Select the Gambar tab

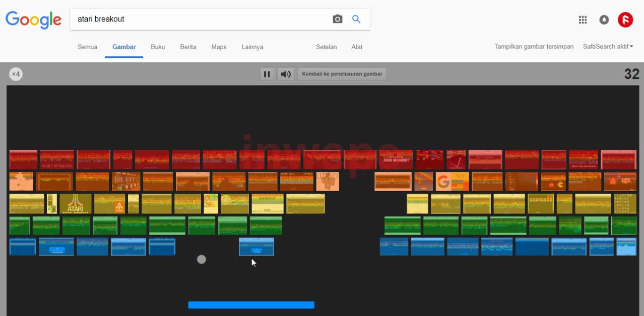pos(124,47)
